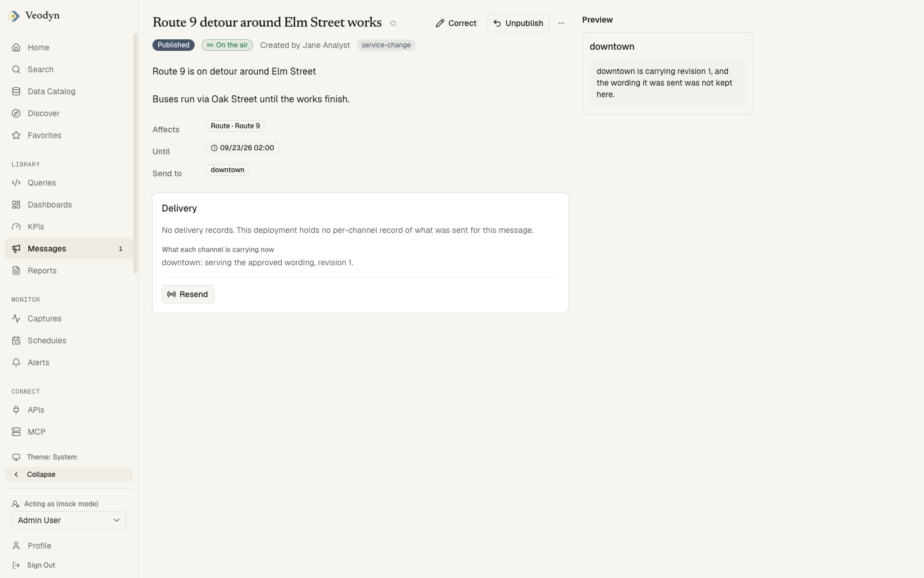The image size is (924, 578).
Task: Click the Correct pencil button
Action: tap(456, 23)
